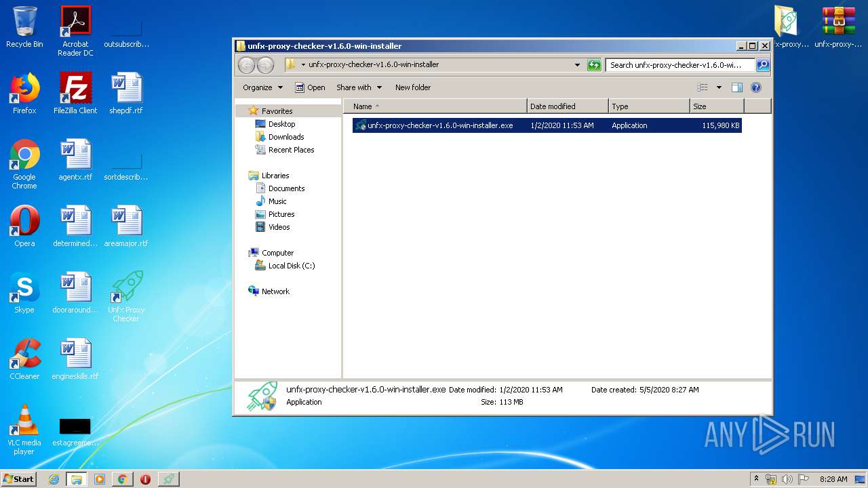Click the New folder button

click(x=413, y=87)
